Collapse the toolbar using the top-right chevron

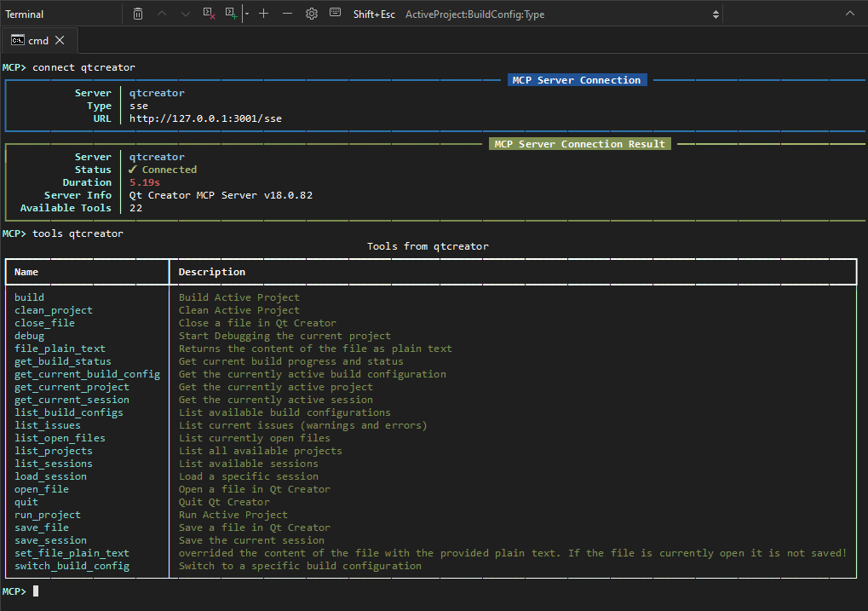pos(851,13)
